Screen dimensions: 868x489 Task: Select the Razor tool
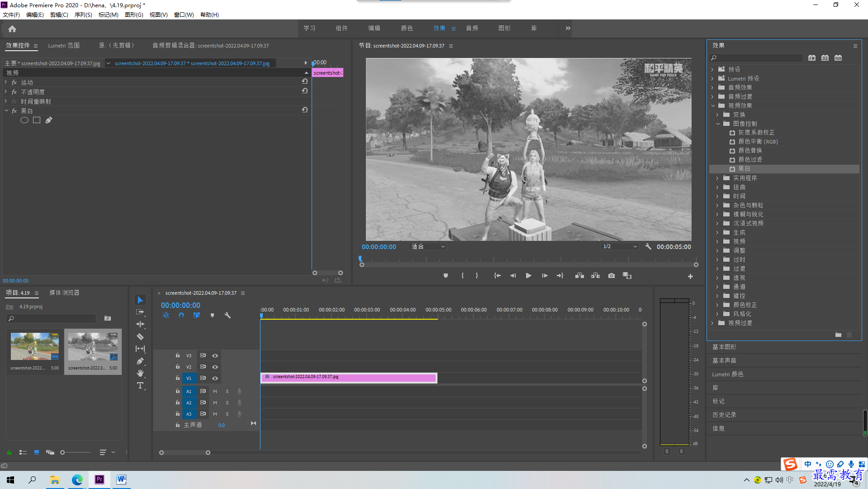coord(140,336)
